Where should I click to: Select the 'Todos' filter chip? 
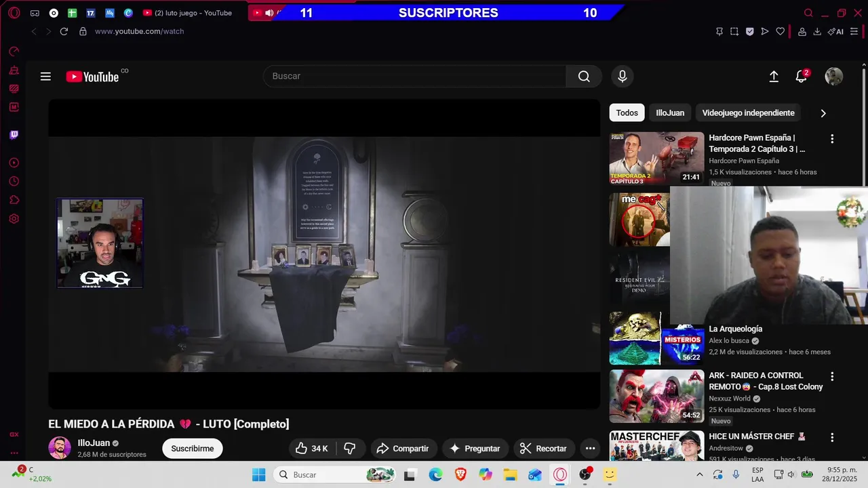tap(627, 113)
